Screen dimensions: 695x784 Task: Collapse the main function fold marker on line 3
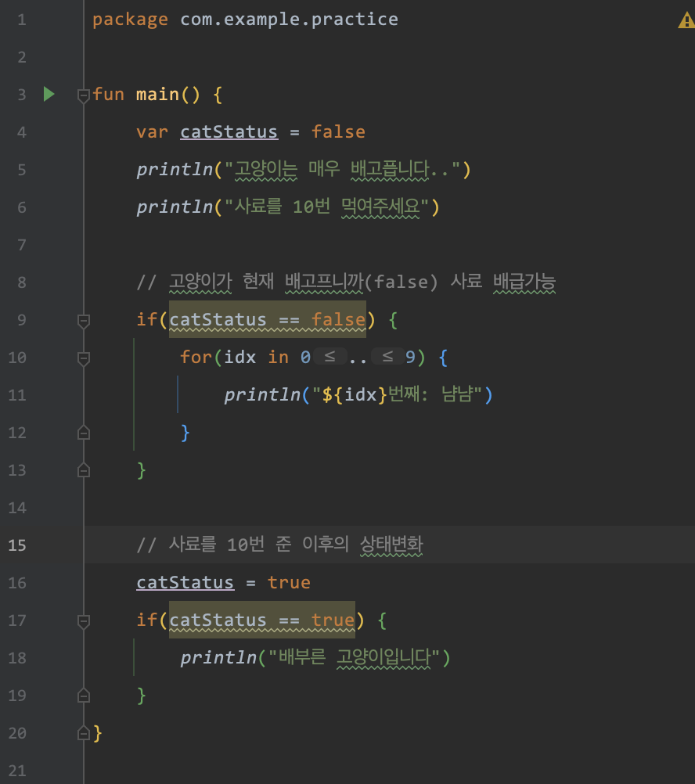84,95
